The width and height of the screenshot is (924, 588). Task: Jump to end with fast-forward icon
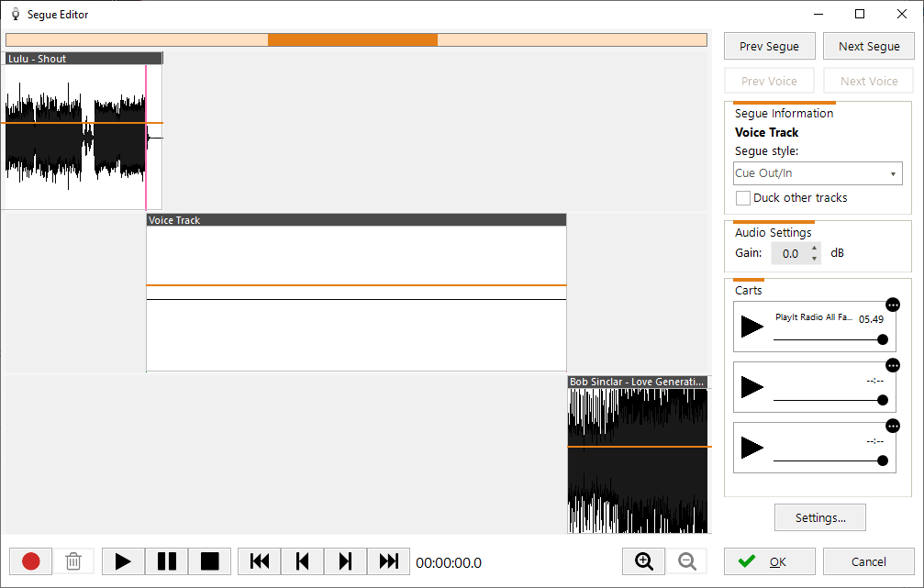pyautogui.click(x=388, y=561)
